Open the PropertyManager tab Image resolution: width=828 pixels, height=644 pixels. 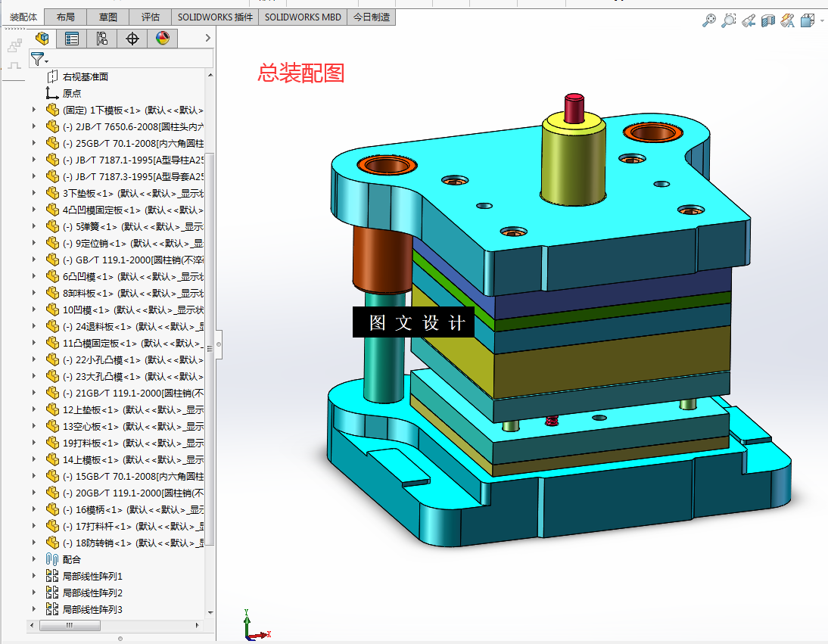tap(72, 38)
